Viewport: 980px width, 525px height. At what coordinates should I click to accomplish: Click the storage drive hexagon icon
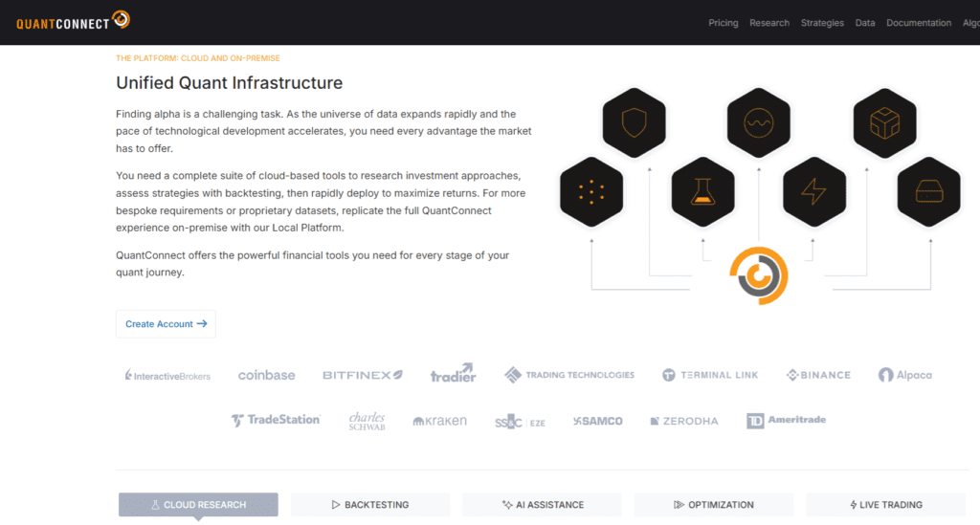point(928,191)
